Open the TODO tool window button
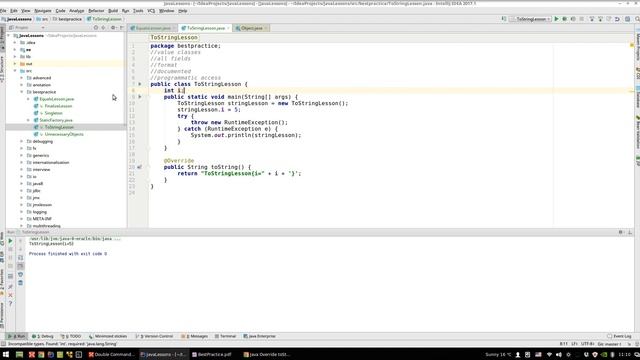This screenshot has width=640, height=360. [71, 336]
